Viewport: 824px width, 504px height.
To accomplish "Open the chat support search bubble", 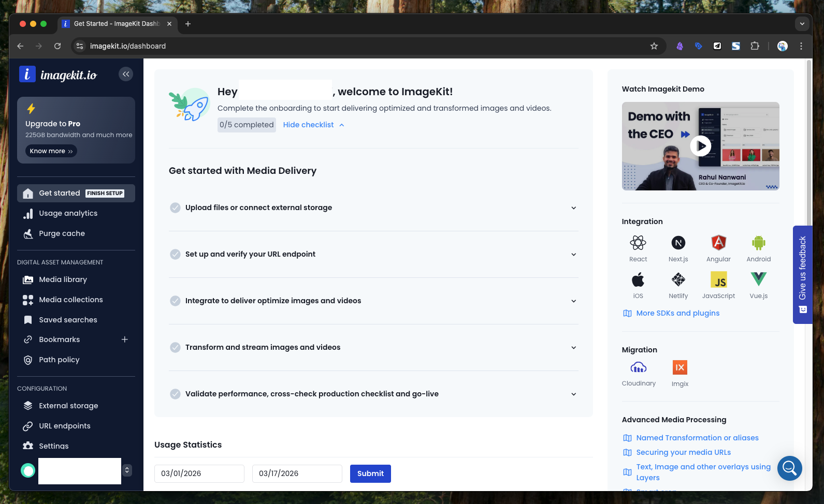I will 789,468.
